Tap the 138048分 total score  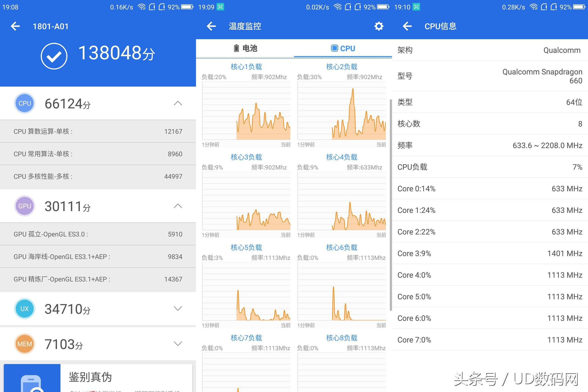116,53
